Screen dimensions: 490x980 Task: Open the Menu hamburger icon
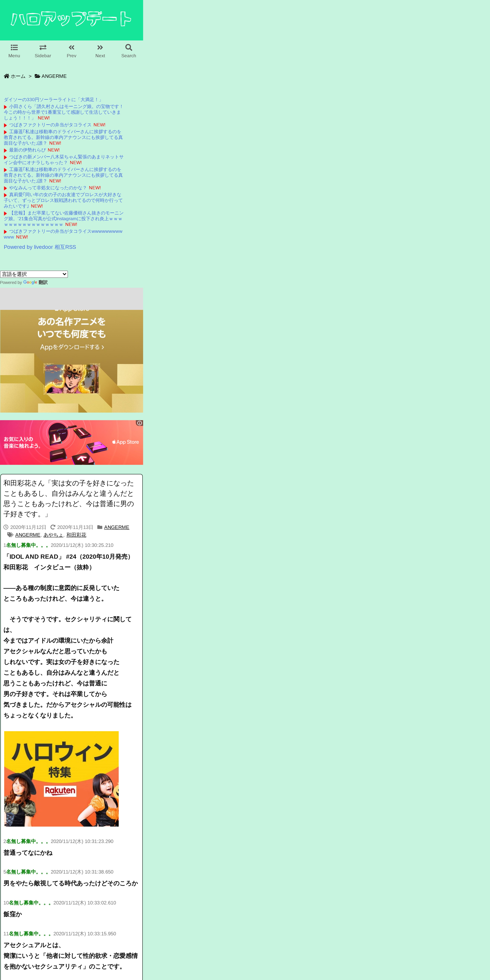[14, 48]
